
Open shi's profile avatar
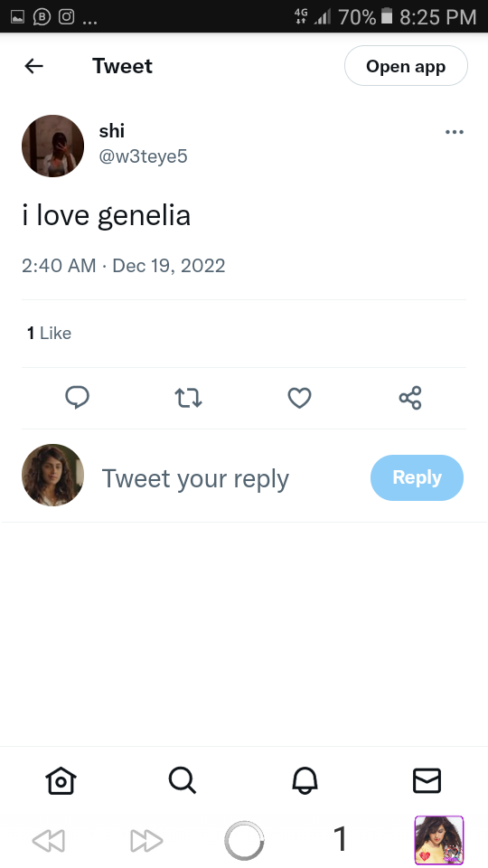(52, 146)
